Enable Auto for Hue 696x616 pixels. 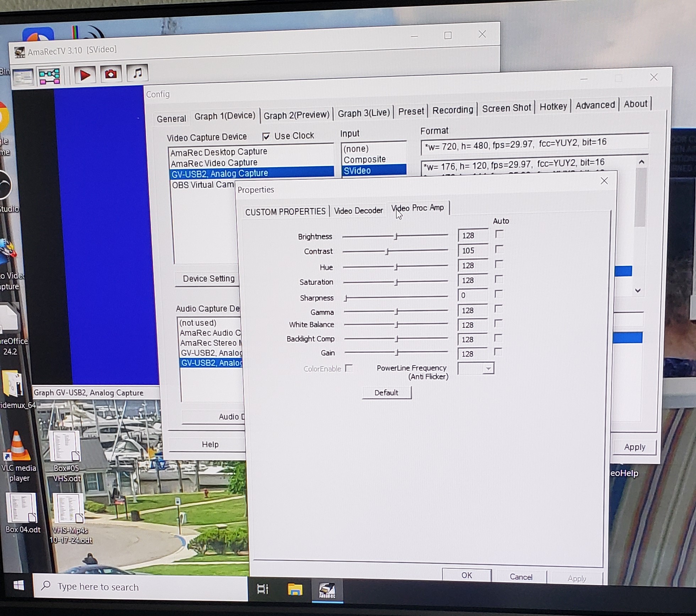[499, 264]
